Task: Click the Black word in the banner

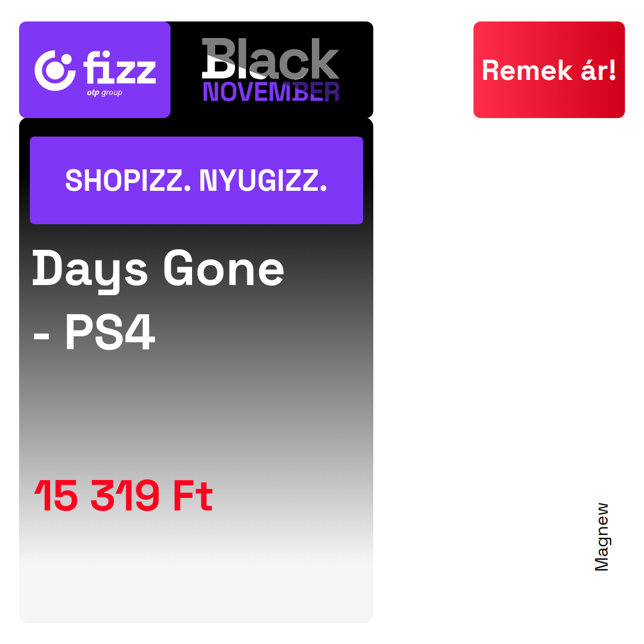Action: 270,58
